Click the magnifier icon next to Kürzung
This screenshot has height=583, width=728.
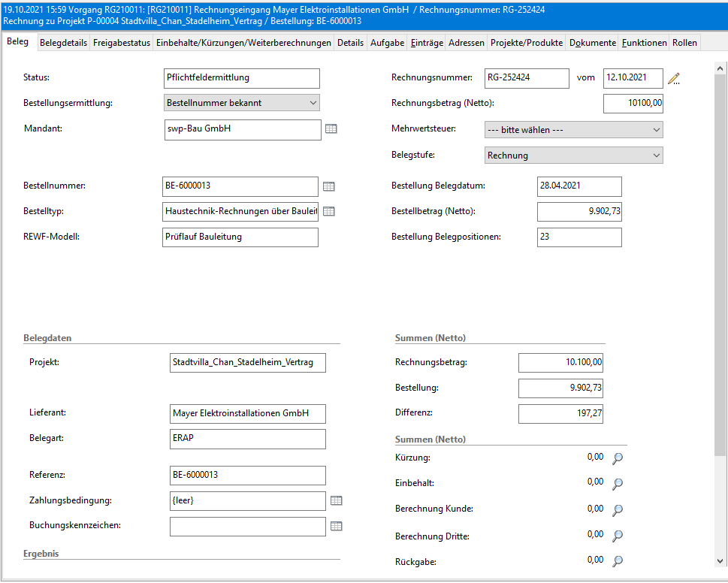click(618, 458)
